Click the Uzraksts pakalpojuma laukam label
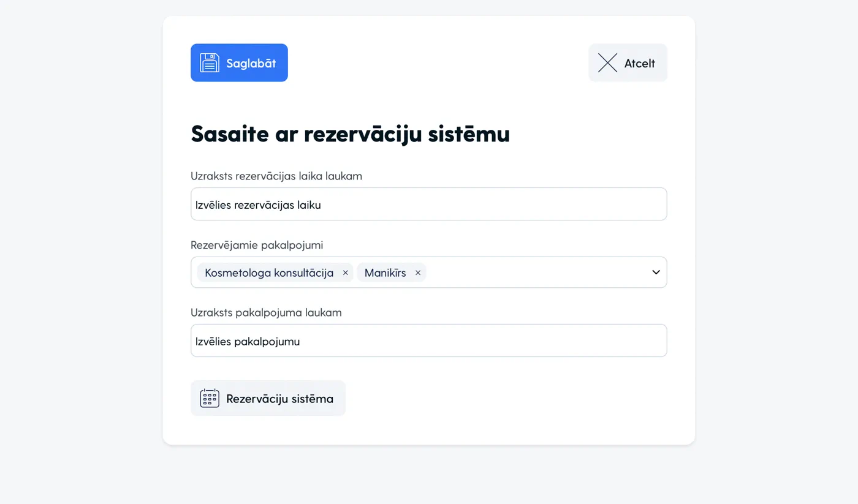Image resolution: width=858 pixels, height=504 pixels. point(266,312)
